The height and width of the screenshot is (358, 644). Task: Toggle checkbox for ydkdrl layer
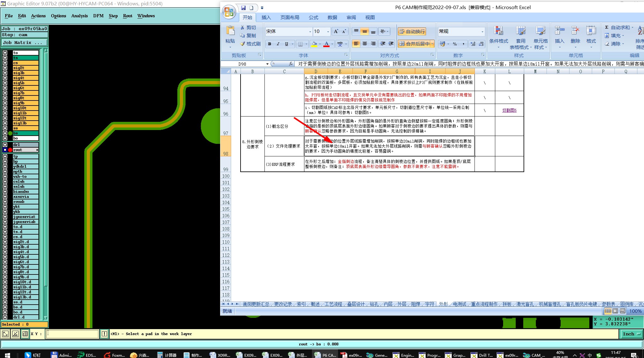tap(5, 166)
